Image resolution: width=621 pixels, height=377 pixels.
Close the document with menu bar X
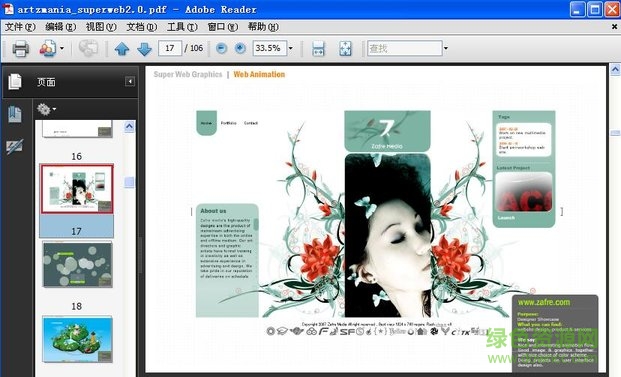pyautogui.click(x=614, y=27)
